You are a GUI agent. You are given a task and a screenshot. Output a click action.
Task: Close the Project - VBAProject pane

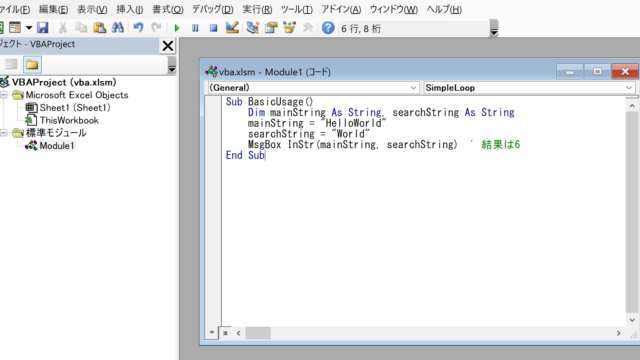tap(168, 46)
